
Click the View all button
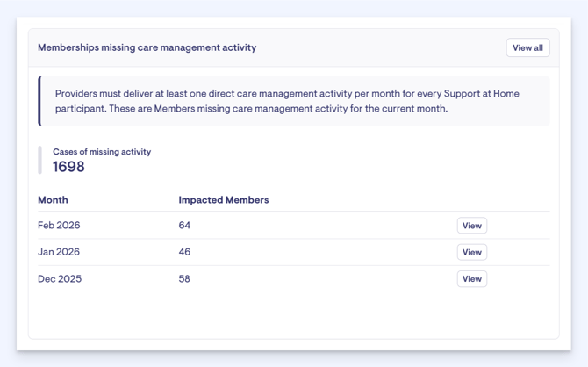tap(527, 47)
